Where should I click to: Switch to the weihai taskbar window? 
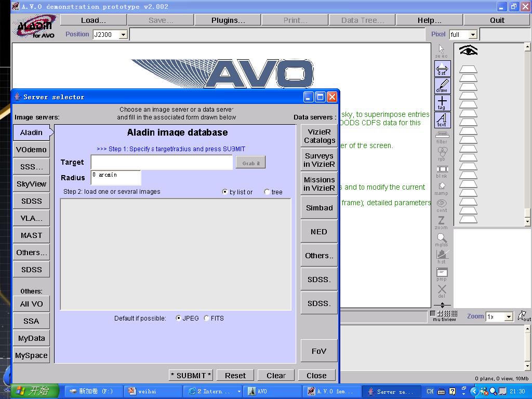click(153, 392)
